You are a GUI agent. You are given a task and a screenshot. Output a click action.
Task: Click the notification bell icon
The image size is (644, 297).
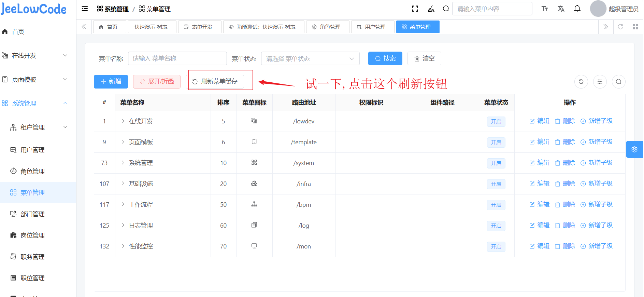tap(577, 9)
